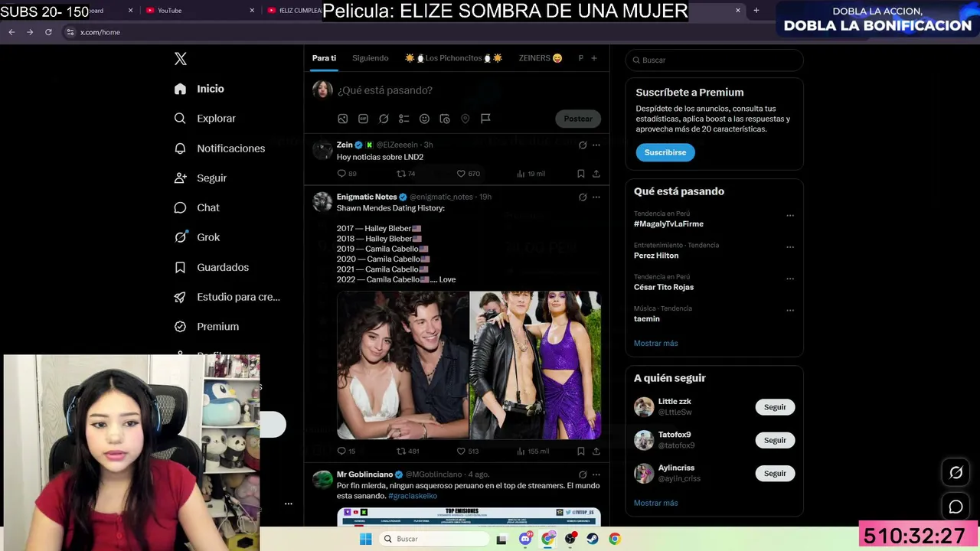Screen dimensions: 980x551
Task: Show more trends under Qué está pasando
Action: pyautogui.click(x=656, y=343)
